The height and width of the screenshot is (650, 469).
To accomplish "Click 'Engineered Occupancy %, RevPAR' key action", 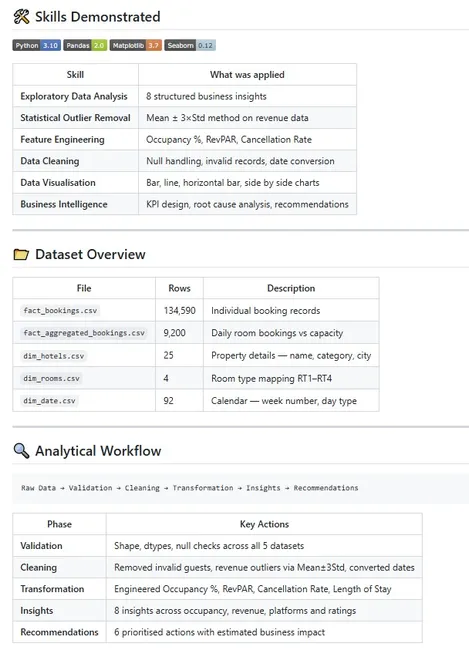I will (253, 589).
